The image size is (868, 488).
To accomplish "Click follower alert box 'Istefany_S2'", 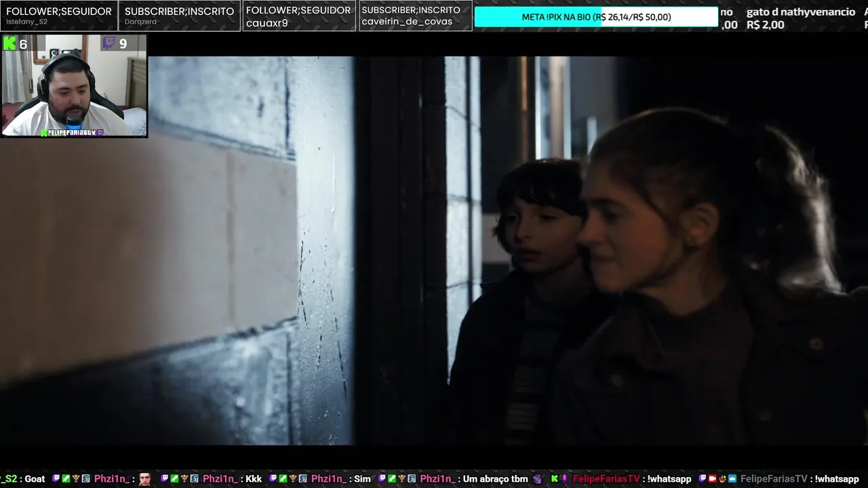I will click(59, 16).
